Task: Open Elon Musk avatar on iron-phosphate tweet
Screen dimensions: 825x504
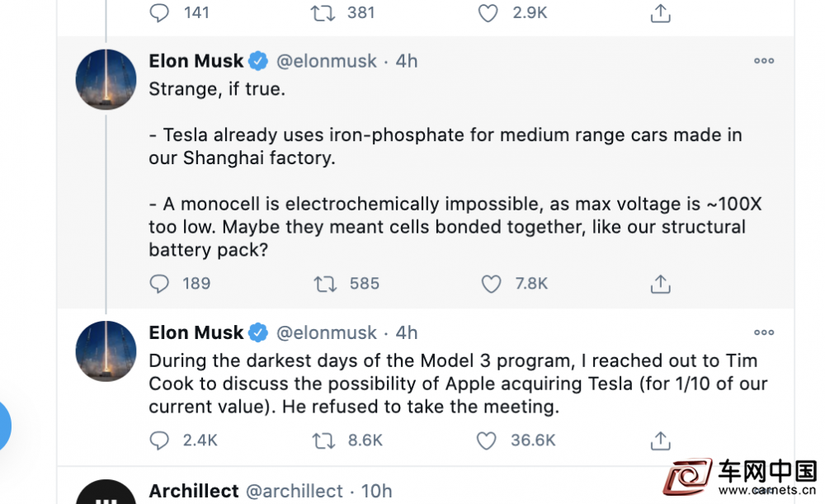Action: tap(106, 79)
